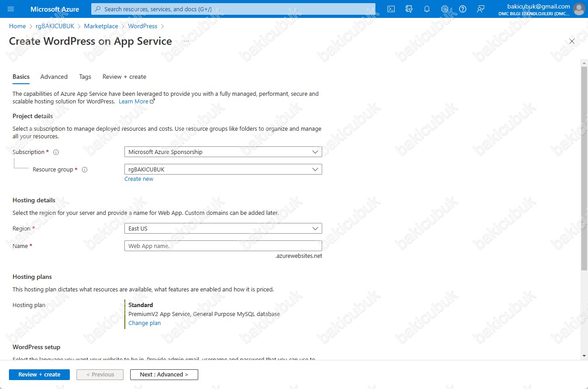Open the Feedback icon
The width and height of the screenshot is (588, 389).
[x=481, y=9]
